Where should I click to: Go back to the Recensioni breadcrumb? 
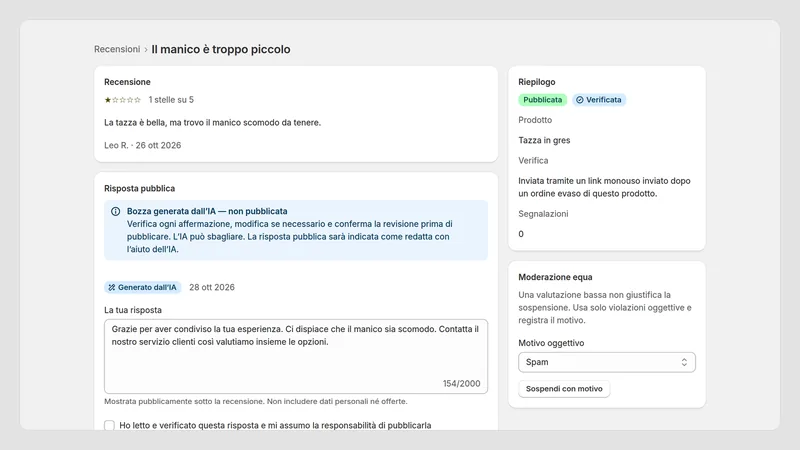pos(117,49)
